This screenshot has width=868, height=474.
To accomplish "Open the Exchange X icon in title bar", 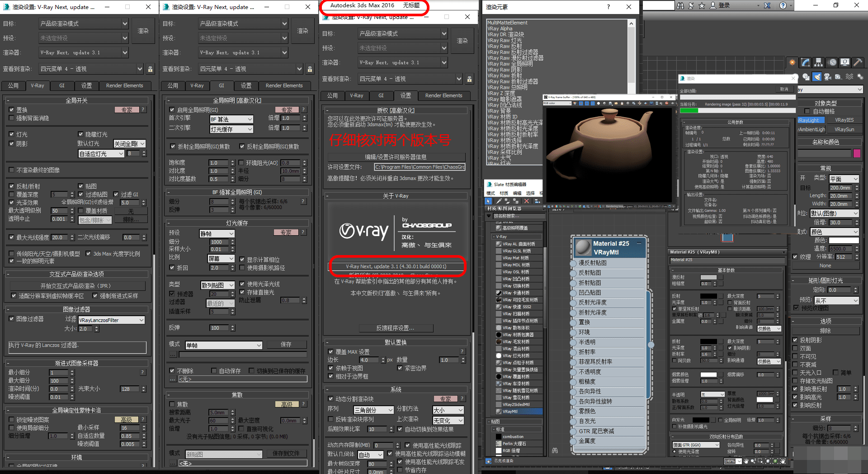I will coord(767,5).
